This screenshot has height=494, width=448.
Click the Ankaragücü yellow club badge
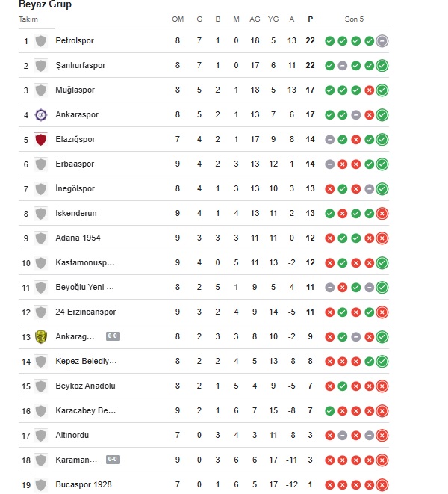[x=40, y=336]
